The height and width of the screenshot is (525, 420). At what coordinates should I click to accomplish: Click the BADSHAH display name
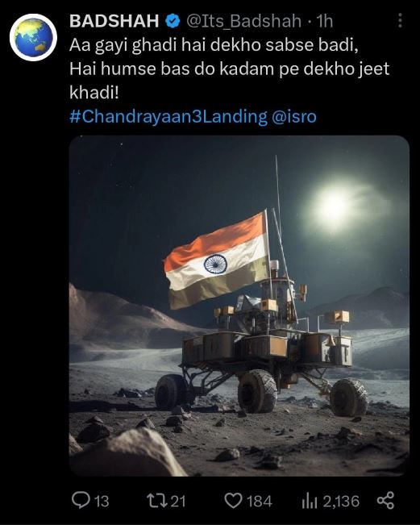pos(114,21)
